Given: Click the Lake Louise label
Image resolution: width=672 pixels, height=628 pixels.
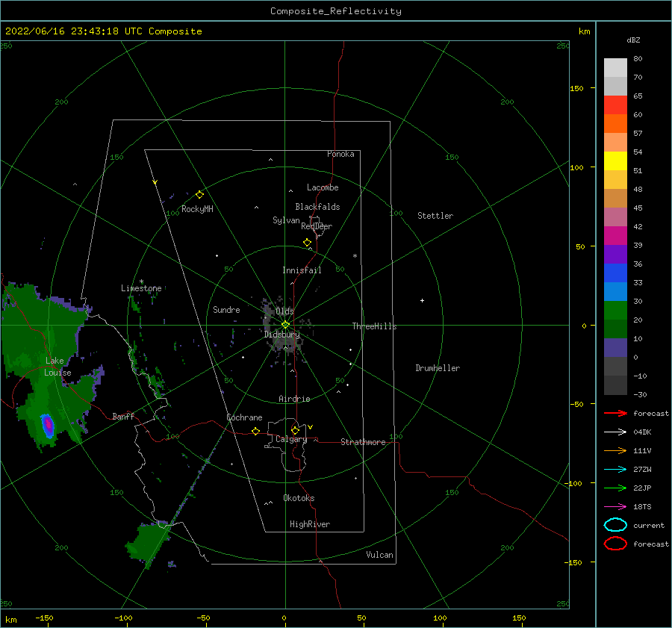Looking at the screenshot, I should (x=57, y=367).
